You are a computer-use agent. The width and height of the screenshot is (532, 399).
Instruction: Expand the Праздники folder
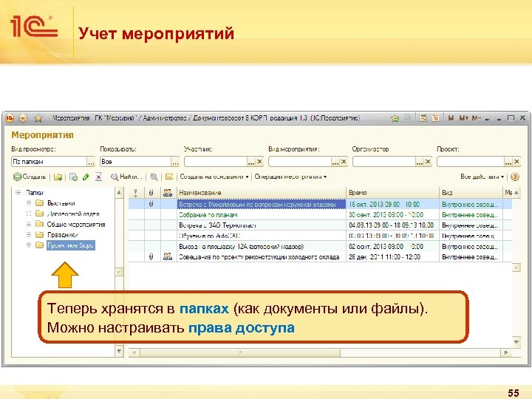pos(29,235)
